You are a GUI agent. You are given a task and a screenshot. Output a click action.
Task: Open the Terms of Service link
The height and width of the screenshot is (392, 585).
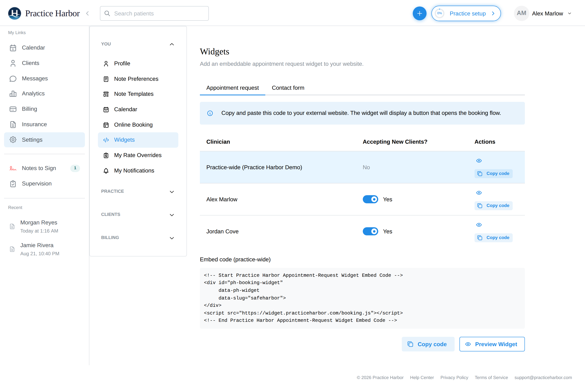point(491,378)
